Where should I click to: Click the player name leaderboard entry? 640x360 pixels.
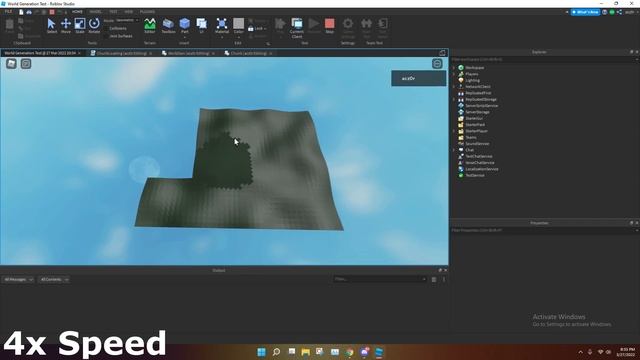[419, 78]
